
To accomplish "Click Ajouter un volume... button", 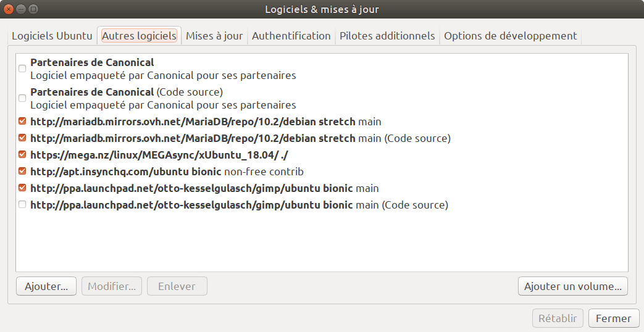I will pyautogui.click(x=573, y=286).
